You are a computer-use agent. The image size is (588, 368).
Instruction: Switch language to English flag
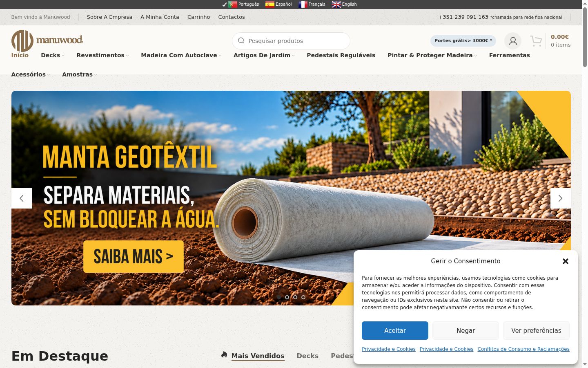click(336, 4)
